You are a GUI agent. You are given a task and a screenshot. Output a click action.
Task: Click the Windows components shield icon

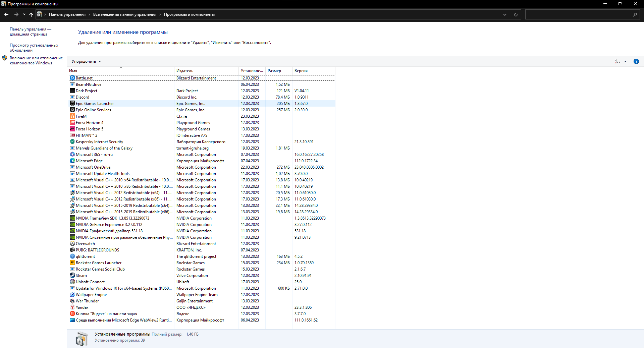tap(5, 58)
